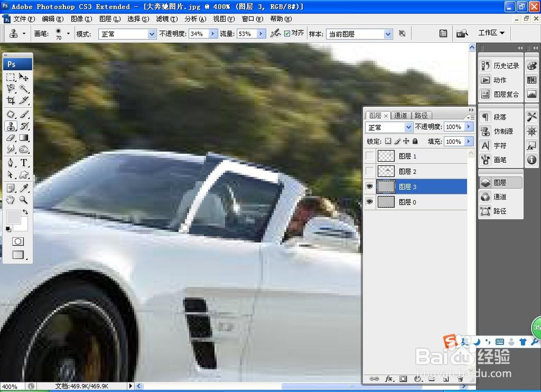Image resolution: width=541 pixels, height=392 pixels.
Task: Select the Lasso tool
Action: click(x=11, y=89)
